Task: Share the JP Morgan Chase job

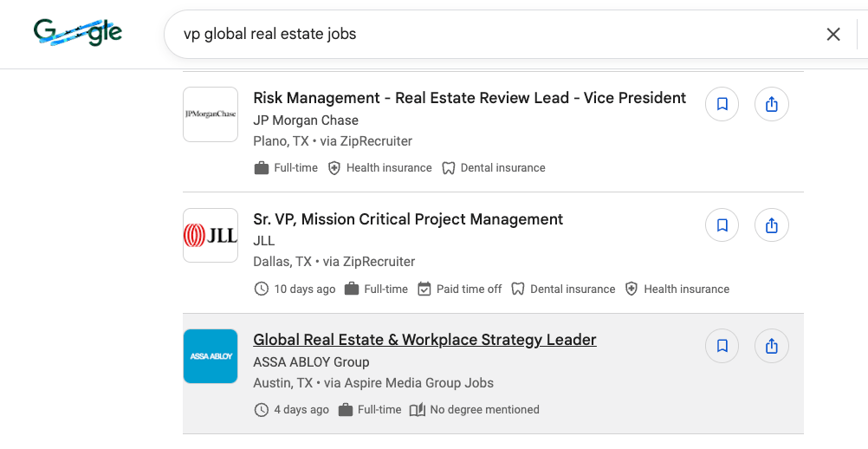Action: (x=771, y=105)
